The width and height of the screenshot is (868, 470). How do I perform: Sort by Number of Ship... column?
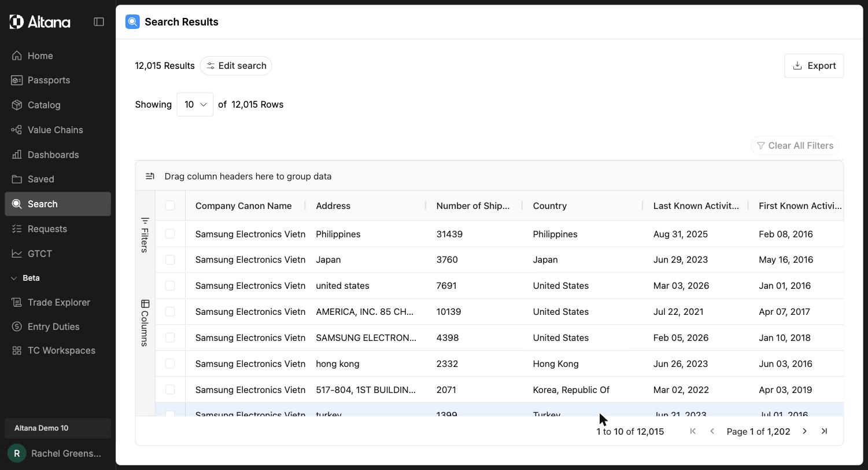tap(473, 205)
